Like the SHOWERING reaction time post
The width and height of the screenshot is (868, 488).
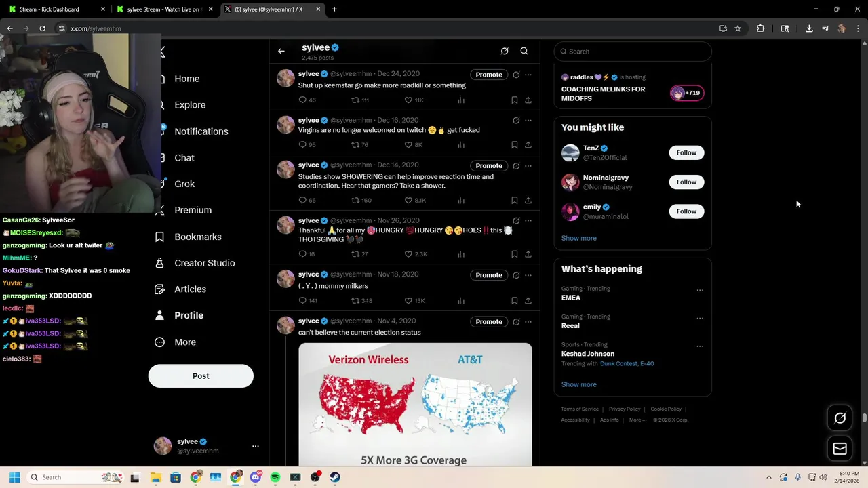point(408,200)
